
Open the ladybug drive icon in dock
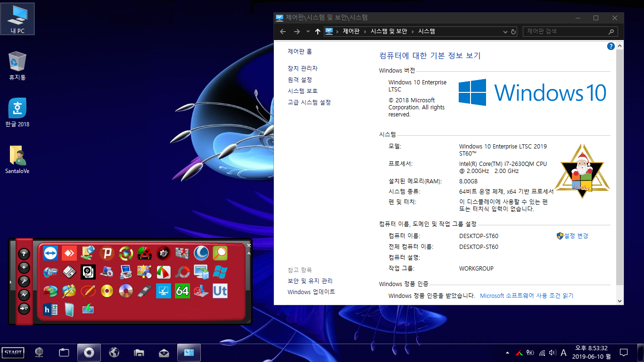coord(145,254)
